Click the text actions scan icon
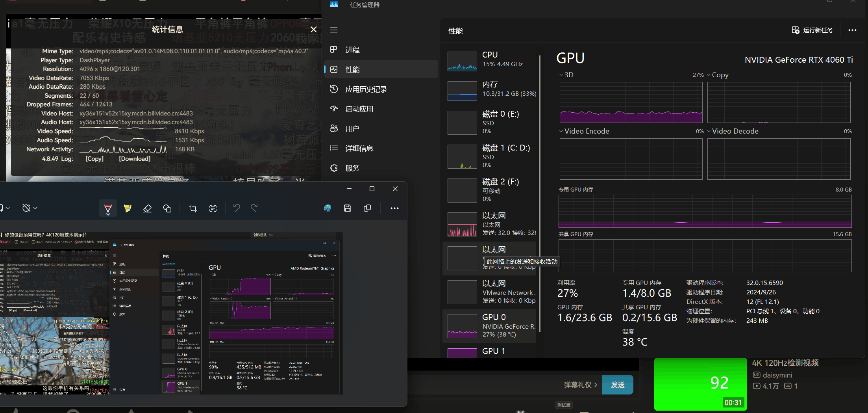Viewport: 868px width, 413px height. click(x=213, y=208)
